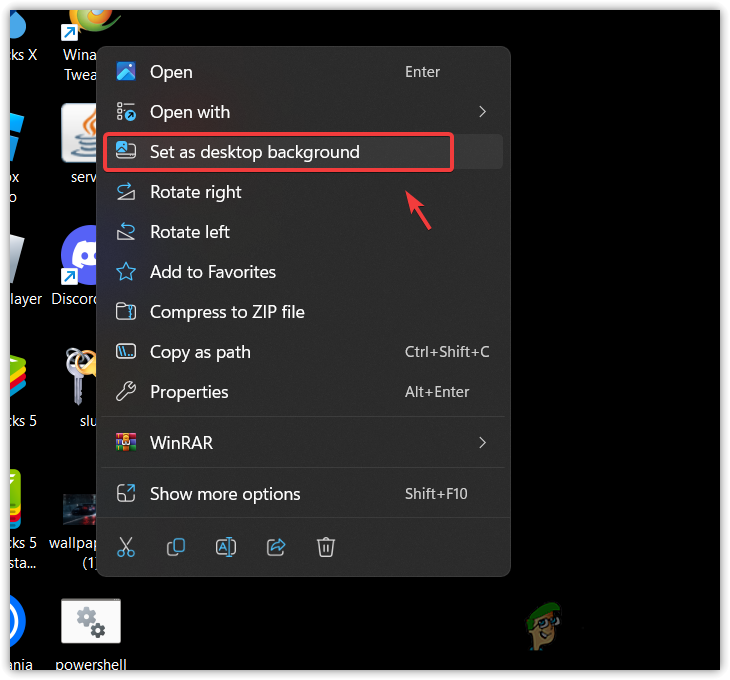Select the Winaero Tweaker desktop shortcut
Image resolution: width=730 pixels, height=680 pixels.
pyautogui.click(x=80, y=47)
